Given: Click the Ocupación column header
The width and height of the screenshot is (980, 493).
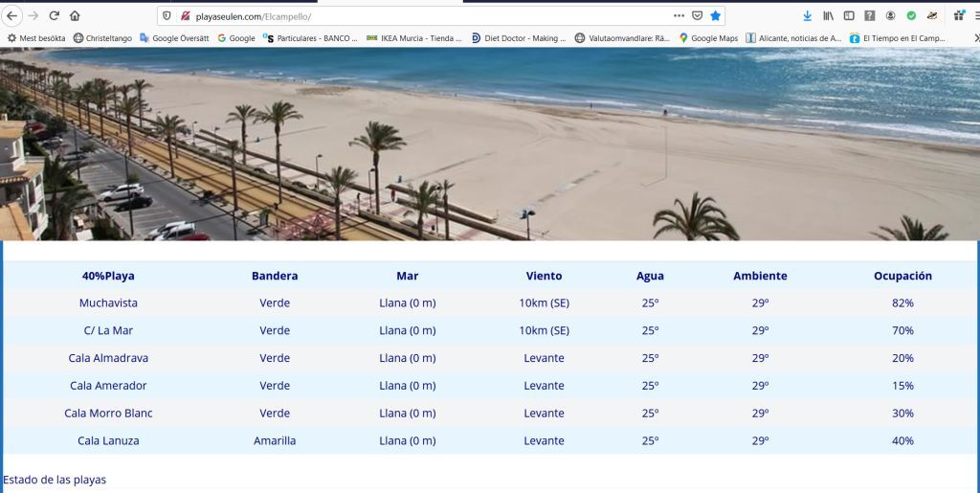Looking at the screenshot, I should pyautogui.click(x=902, y=276).
